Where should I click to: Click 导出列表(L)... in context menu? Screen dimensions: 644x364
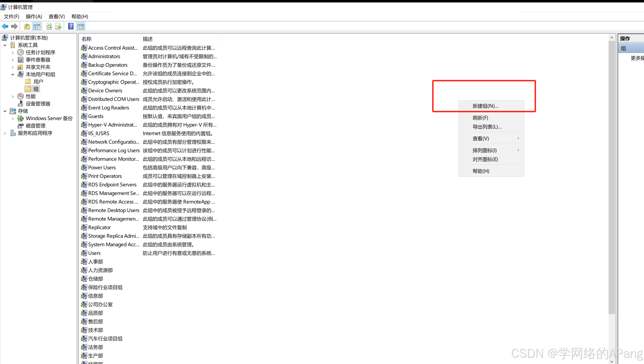coord(487,127)
